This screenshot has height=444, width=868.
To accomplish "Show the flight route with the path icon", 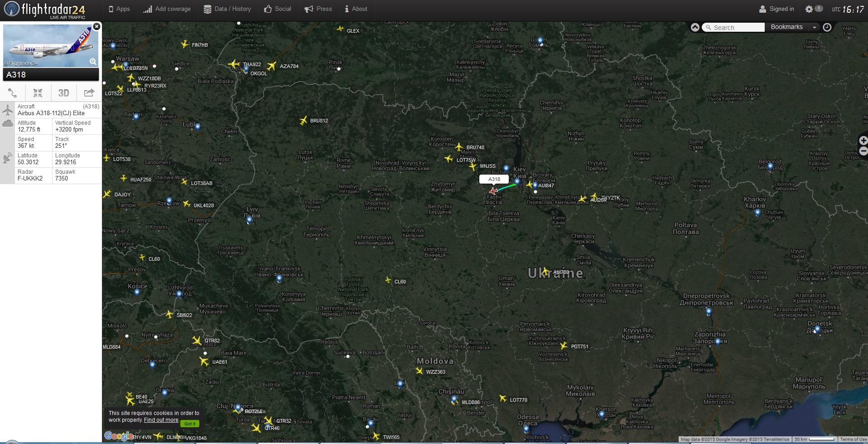I will (x=13, y=93).
